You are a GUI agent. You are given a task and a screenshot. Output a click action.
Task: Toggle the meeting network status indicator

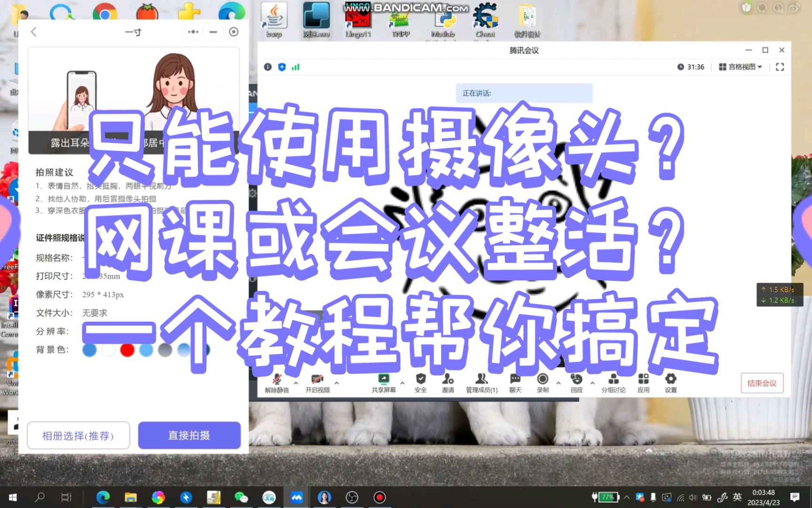click(x=295, y=67)
